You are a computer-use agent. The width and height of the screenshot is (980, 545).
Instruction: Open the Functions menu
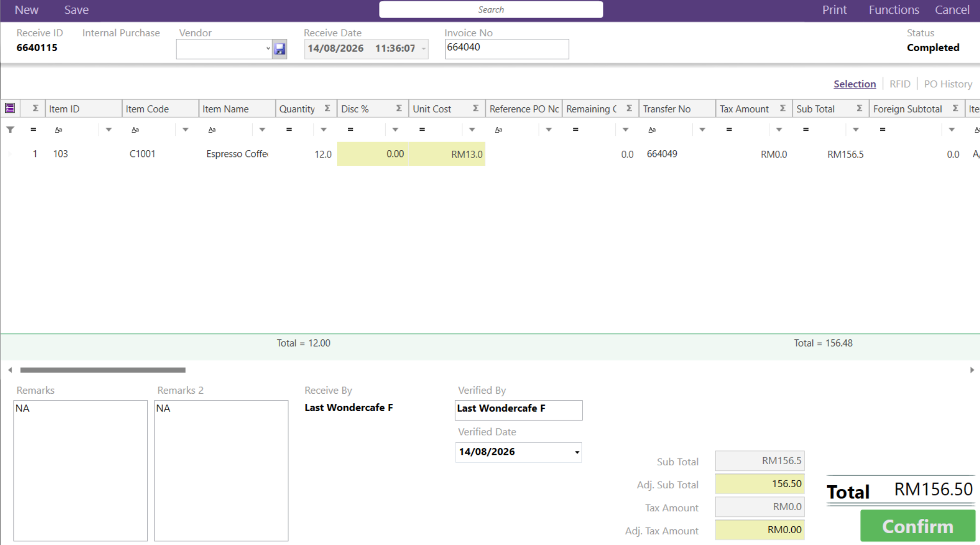tap(894, 10)
